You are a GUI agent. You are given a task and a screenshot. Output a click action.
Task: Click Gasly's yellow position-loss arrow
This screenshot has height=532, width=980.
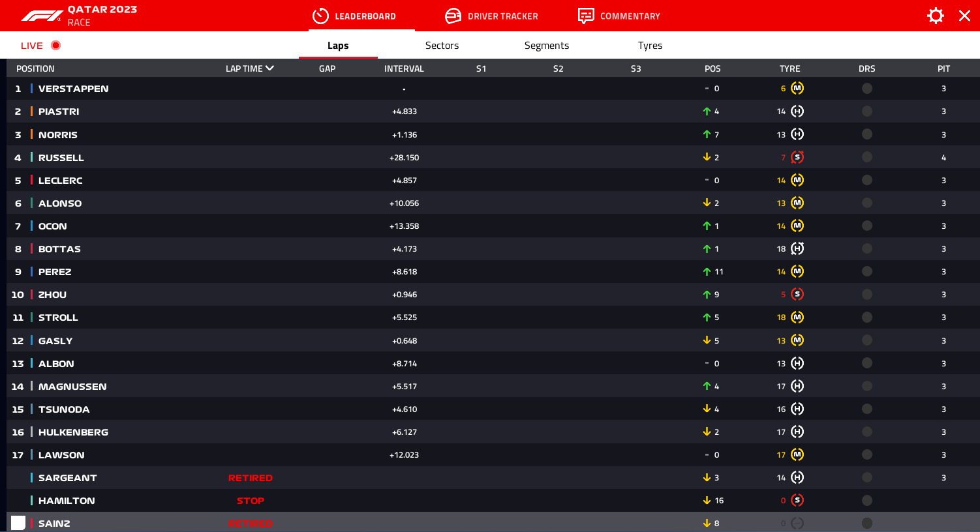point(707,340)
